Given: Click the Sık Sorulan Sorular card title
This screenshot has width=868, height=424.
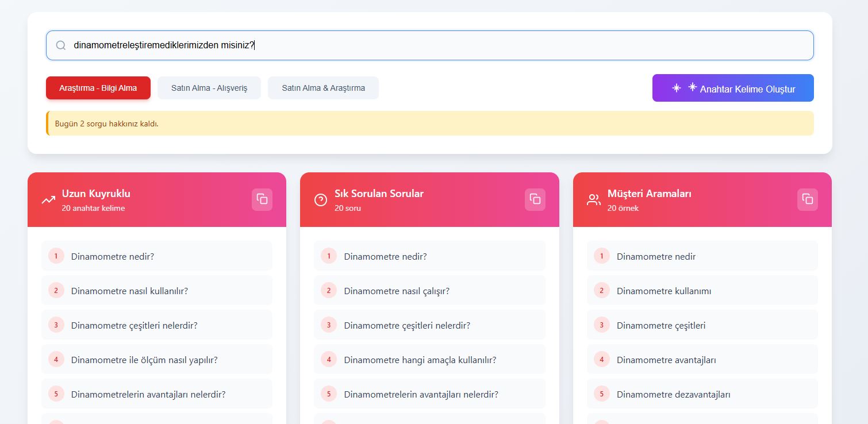Looking at the screenshot, I should click(379, 194).
